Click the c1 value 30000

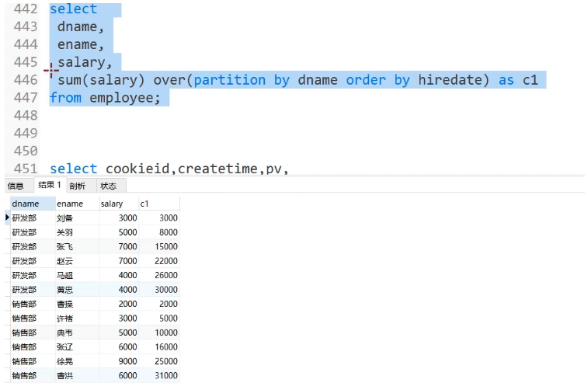tap(166, 290)
